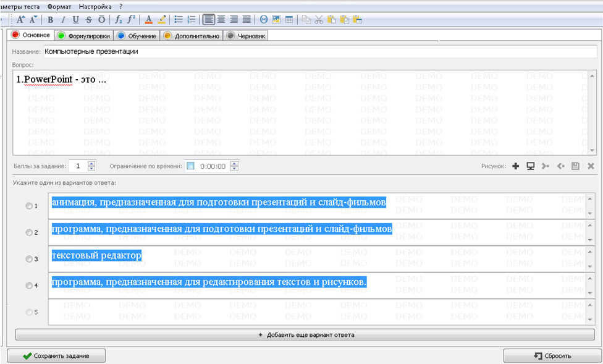Screen dimensions: 603x364
Task: Increase points for the task
Action: click(x=91, y=164)
